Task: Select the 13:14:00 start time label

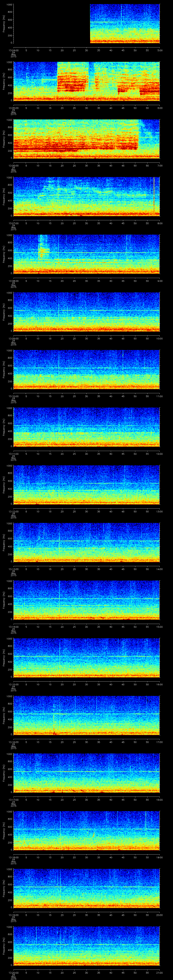Action: pos(13,627)
